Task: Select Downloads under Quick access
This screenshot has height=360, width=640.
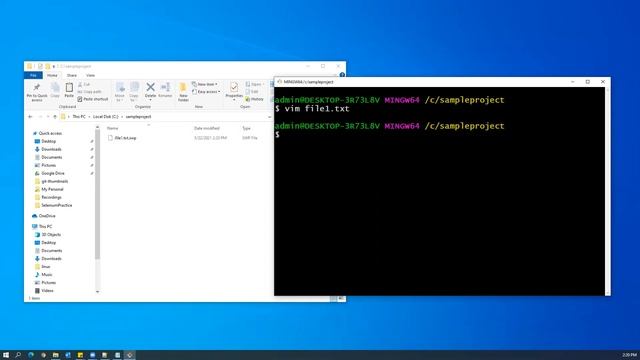Action: (51, 149)
